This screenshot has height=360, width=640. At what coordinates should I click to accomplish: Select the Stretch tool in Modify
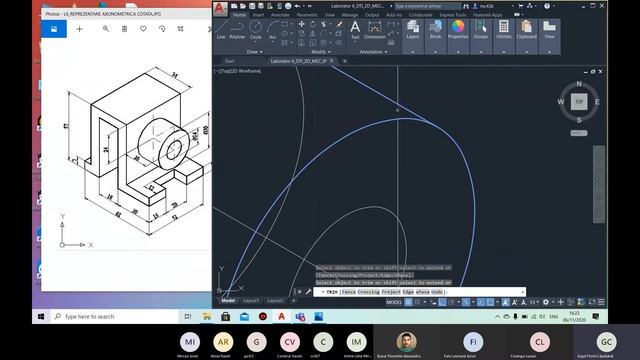(301, 42)
